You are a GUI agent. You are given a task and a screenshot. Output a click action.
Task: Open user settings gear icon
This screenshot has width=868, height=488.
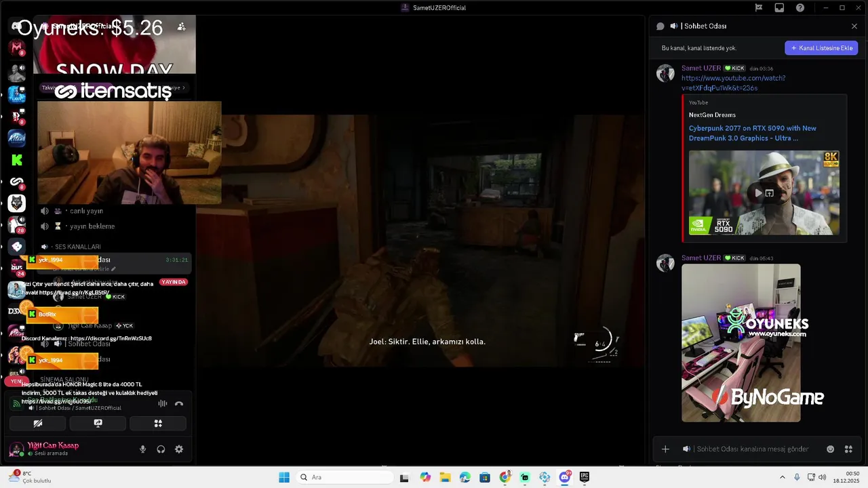(x=179, y=449)
